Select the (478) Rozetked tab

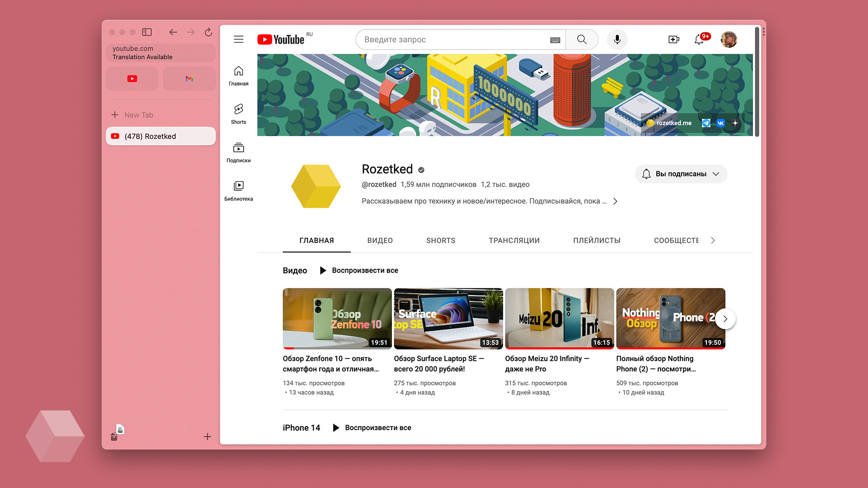pos(160,136)
